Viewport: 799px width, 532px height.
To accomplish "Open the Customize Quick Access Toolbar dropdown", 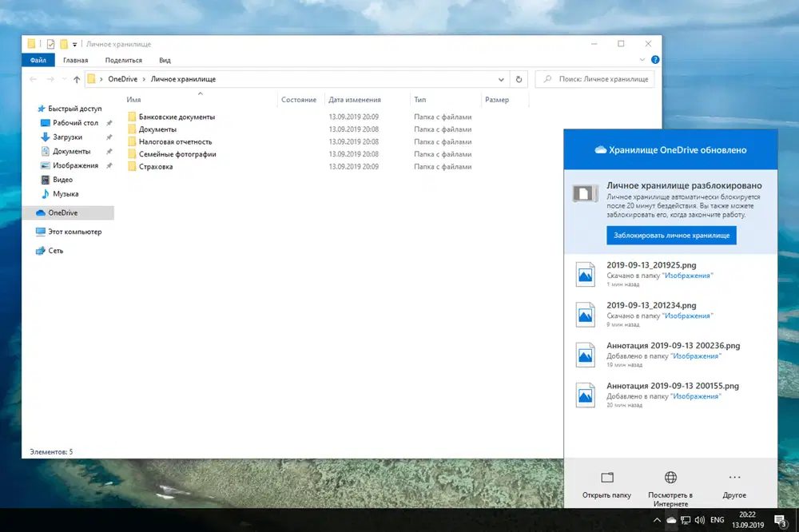I will point(74,44).
